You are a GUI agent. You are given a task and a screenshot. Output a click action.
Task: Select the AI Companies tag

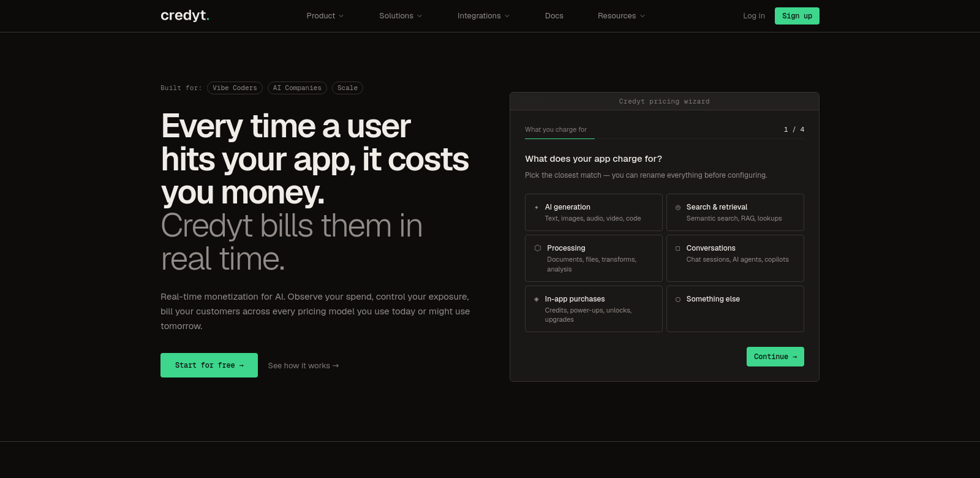tap(297, 88)
